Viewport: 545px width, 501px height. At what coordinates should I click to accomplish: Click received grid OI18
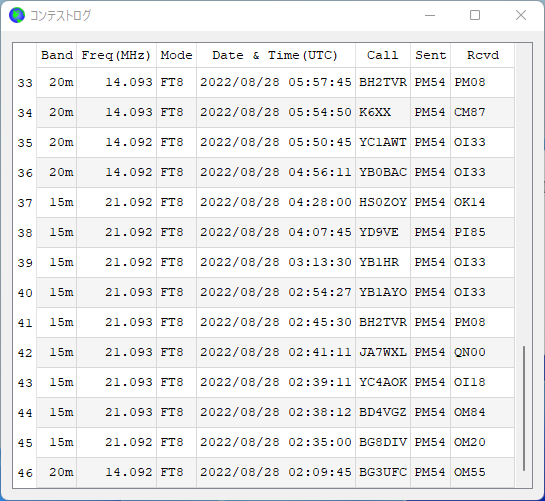click(x=470, y=382)
